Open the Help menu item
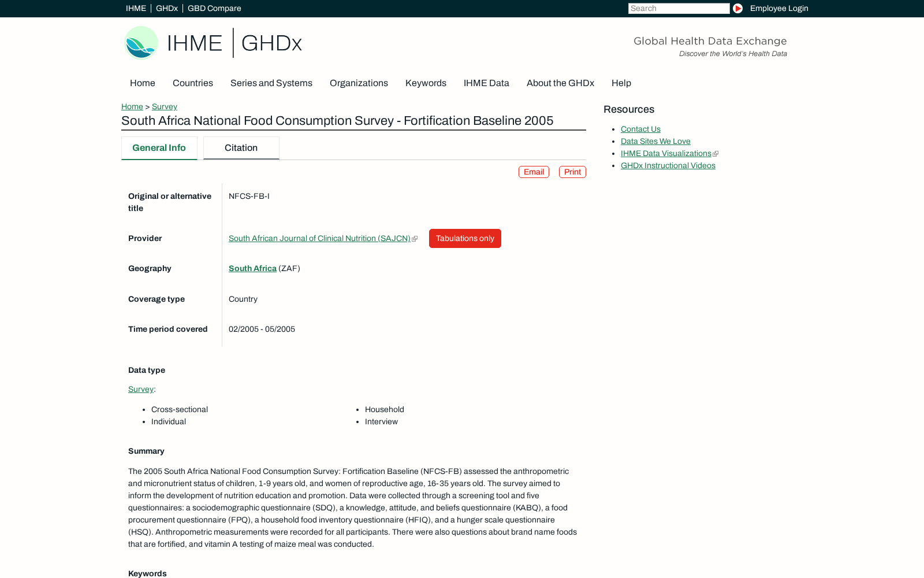The width and height of the screenshot is (924, 578). pos(621,83)
